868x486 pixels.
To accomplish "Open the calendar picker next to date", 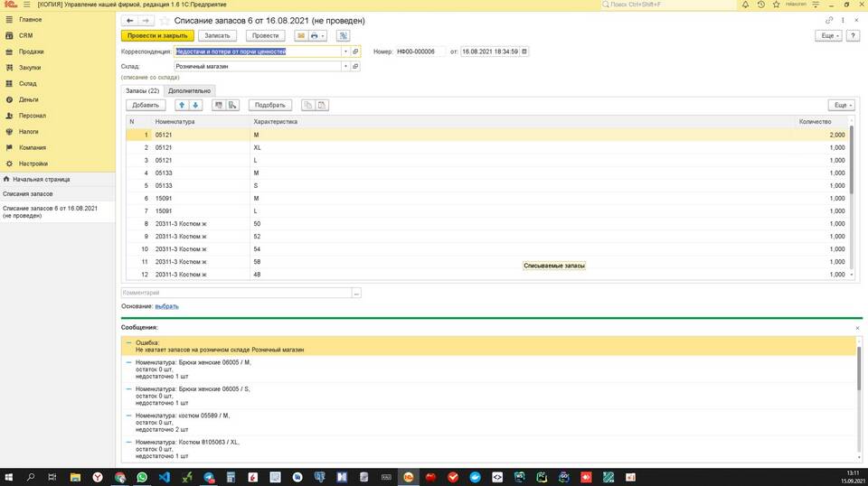I will click(524, 51).
